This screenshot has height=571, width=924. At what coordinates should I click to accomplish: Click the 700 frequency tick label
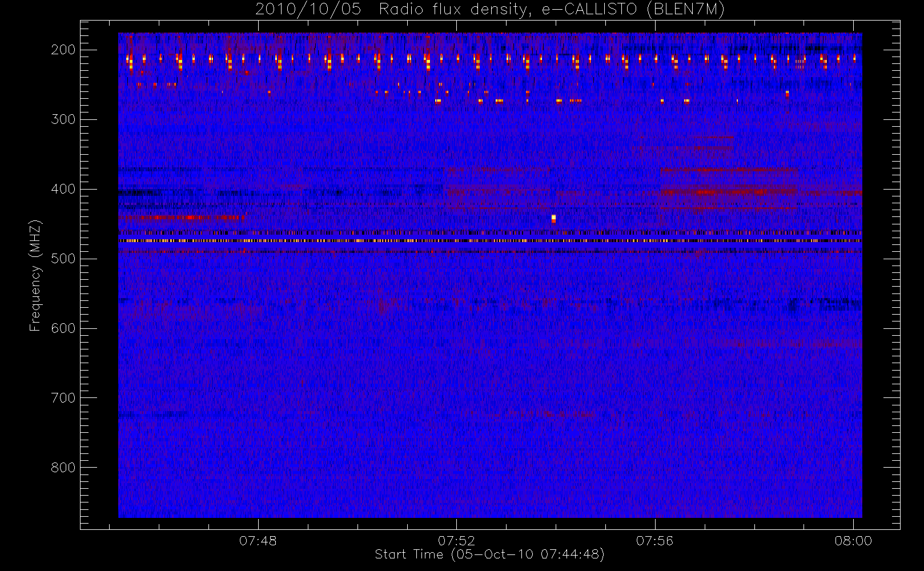point(63,398)
